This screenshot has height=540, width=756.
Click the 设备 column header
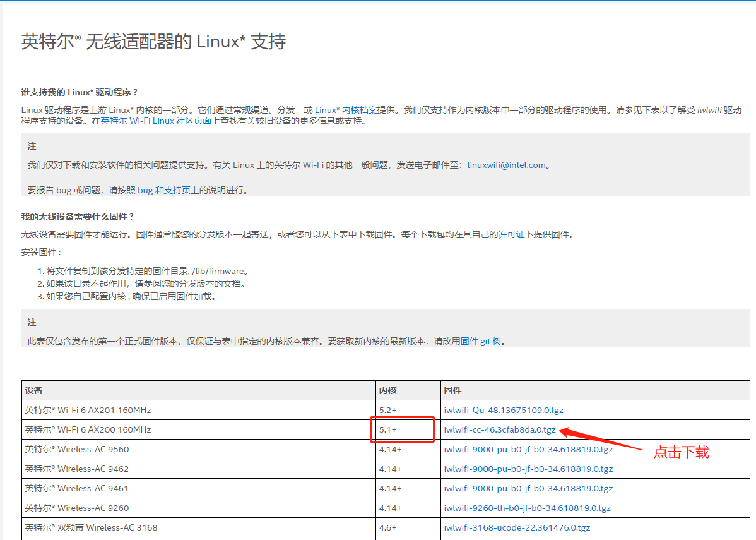point(199,390)
